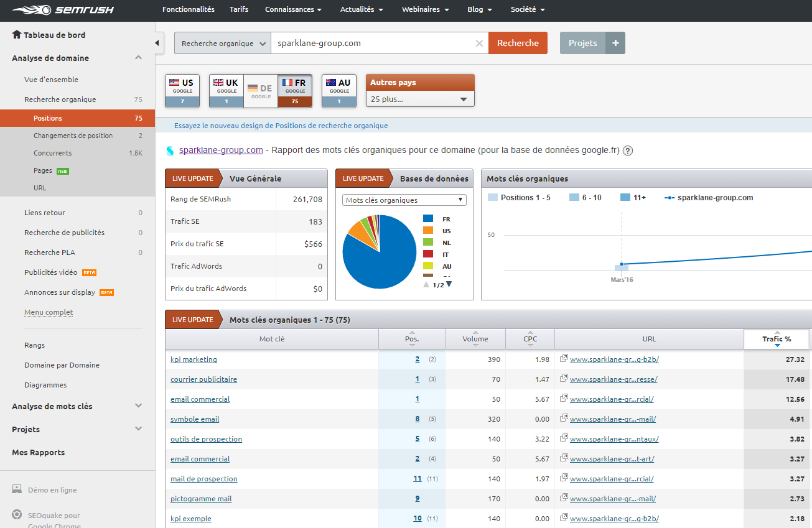The width and height of the screenshot is (812, 528).
Task: Click SEOquake Chrome icon
Action: click(x=17, y=515)
